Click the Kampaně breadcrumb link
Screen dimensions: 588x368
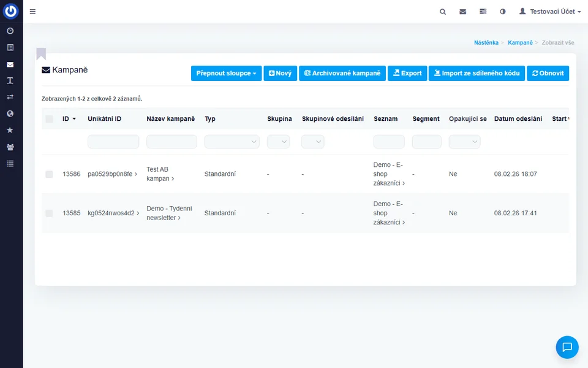point(520,43)
